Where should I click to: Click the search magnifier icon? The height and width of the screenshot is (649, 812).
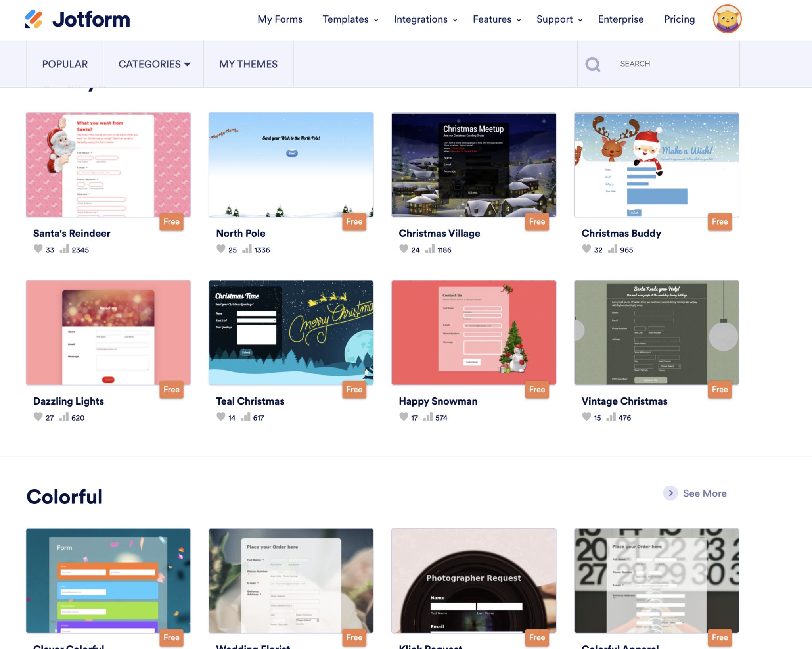tap(592, 63)
